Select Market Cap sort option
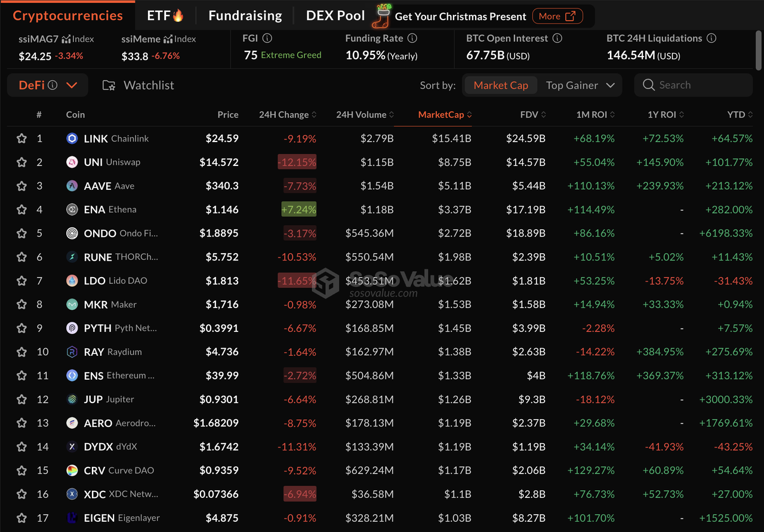 point(500,85)
